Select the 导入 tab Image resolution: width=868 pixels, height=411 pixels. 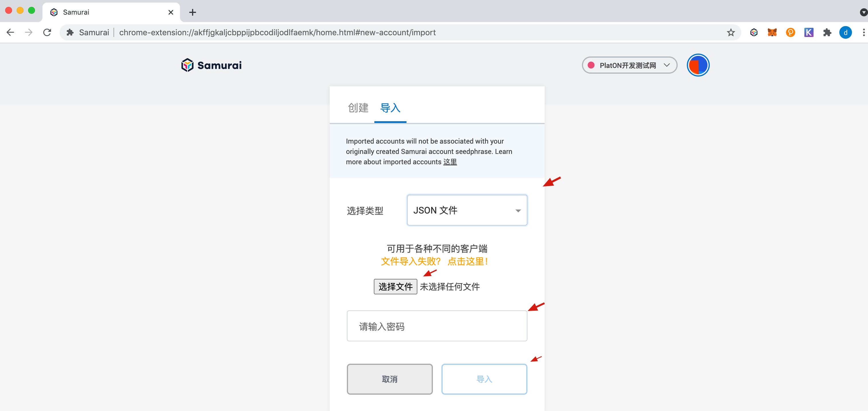[390, 108]
